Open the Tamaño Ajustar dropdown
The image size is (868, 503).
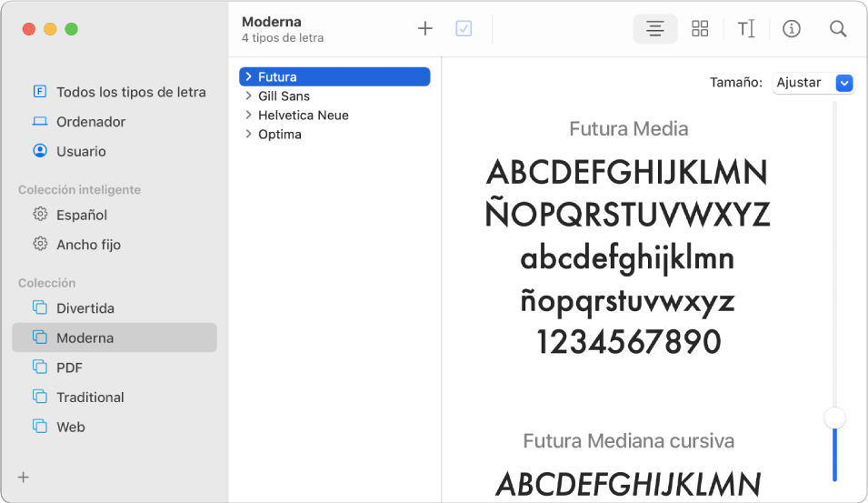pyautogui.click(x=813, y=83)
